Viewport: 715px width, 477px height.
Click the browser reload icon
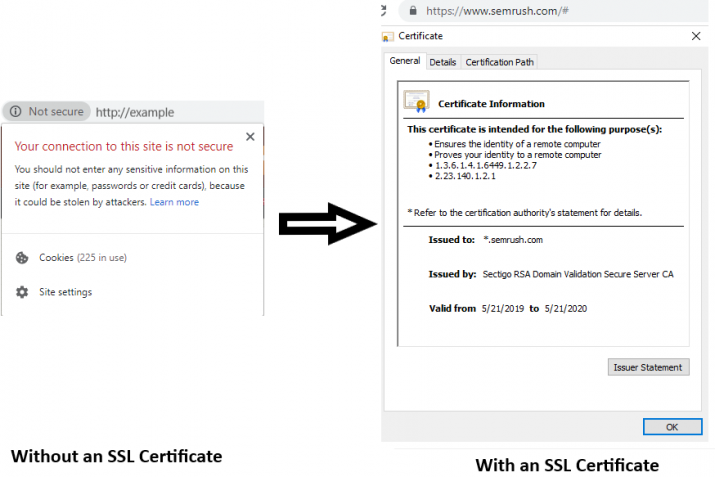pyautogui.click(x=384, y=10)
